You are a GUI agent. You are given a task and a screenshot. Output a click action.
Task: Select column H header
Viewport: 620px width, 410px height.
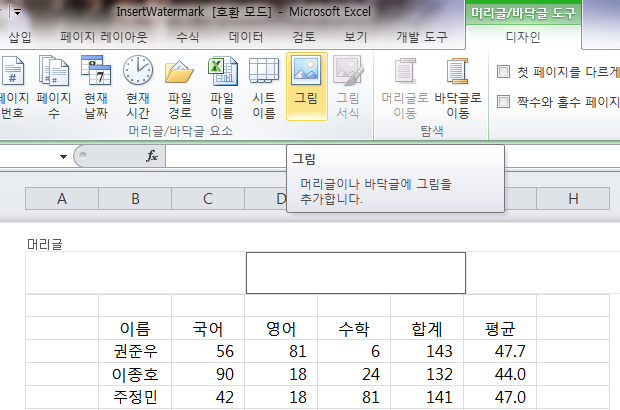click(573, 198)
